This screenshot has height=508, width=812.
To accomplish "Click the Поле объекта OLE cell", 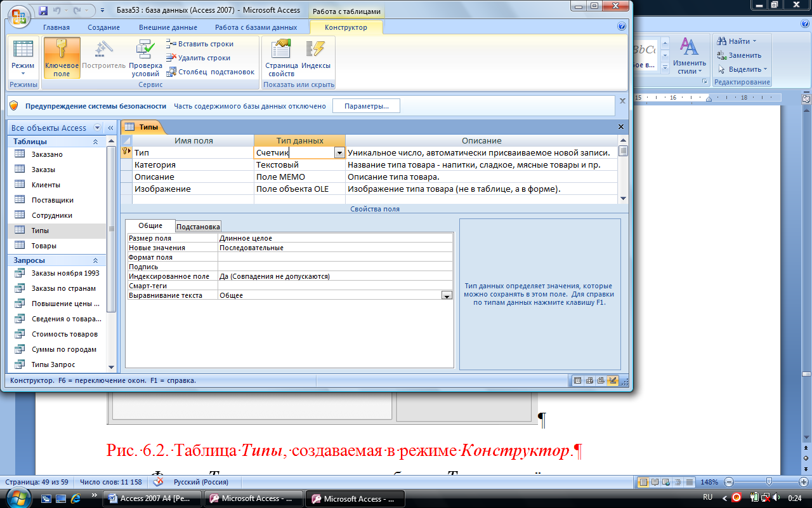I will pos(299,189).
